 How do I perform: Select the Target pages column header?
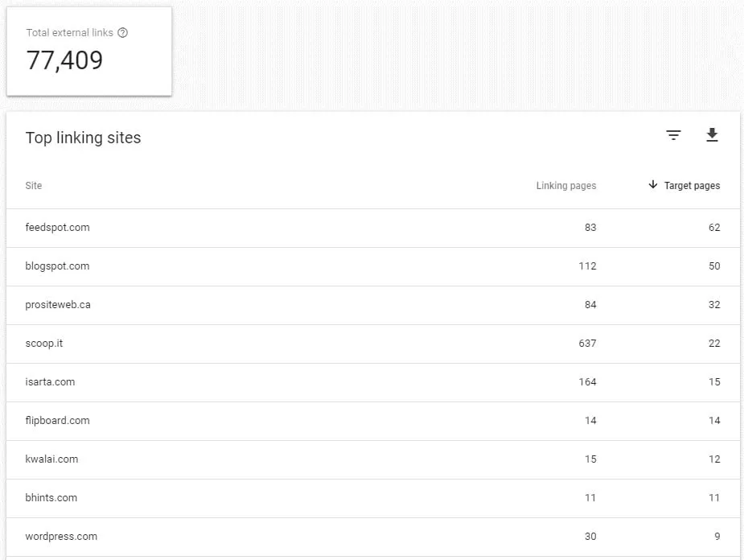690,185
